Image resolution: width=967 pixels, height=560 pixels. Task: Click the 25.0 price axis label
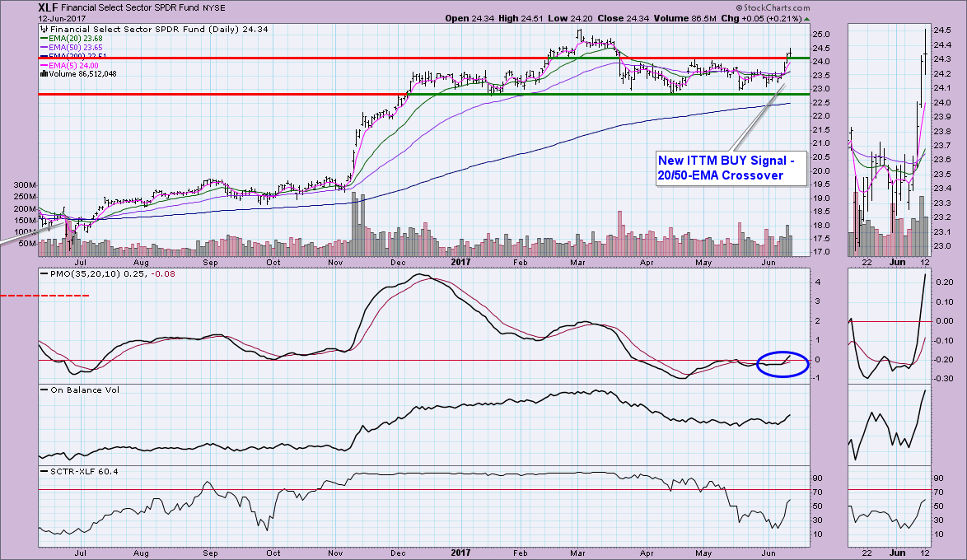tap(821, 35)
